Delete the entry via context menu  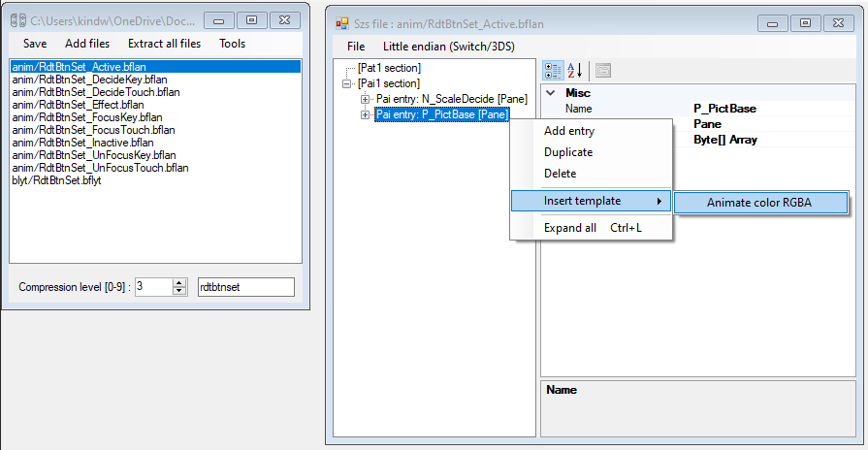560,174
